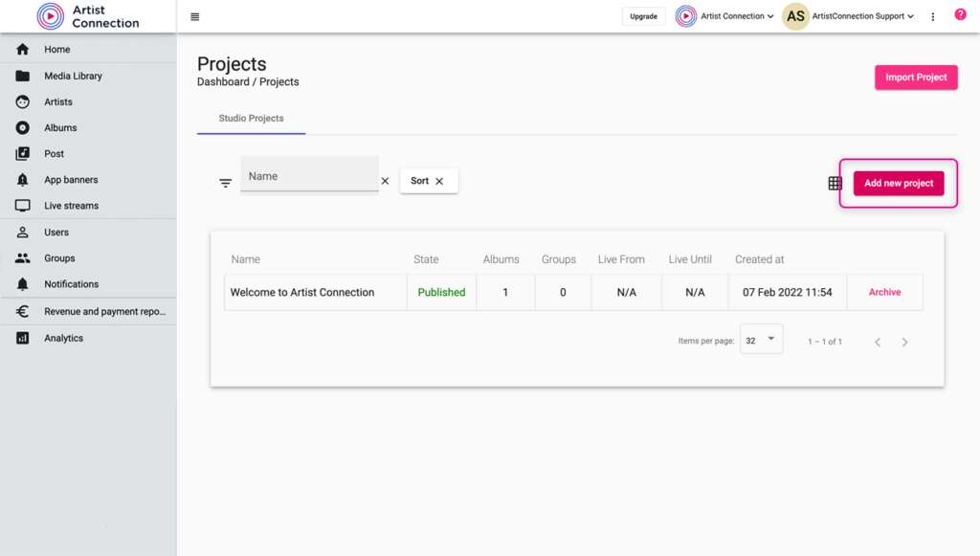The height and width of the screenshot is (556, 980).
Task: Toggle the sidebar with the hamburger icon
Action: point(194,15)
